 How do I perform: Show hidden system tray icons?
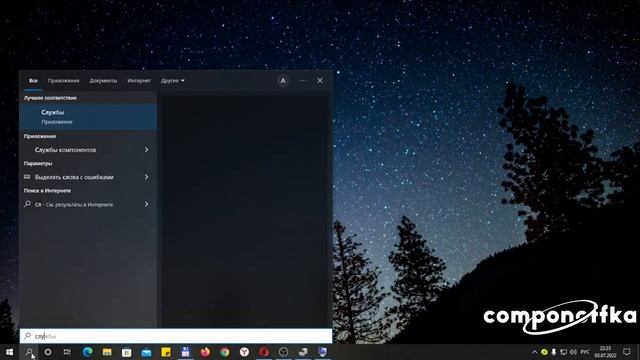(535, 352)
